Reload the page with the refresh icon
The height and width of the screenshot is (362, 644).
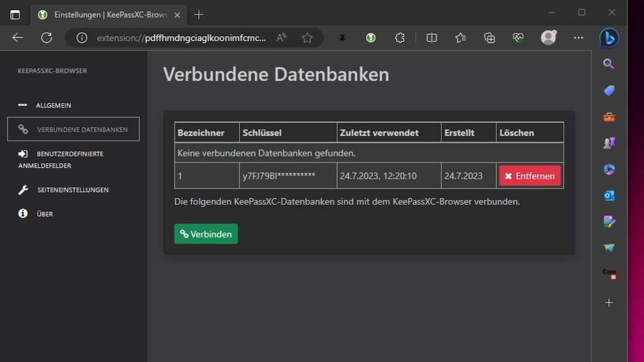click(47, 37)
